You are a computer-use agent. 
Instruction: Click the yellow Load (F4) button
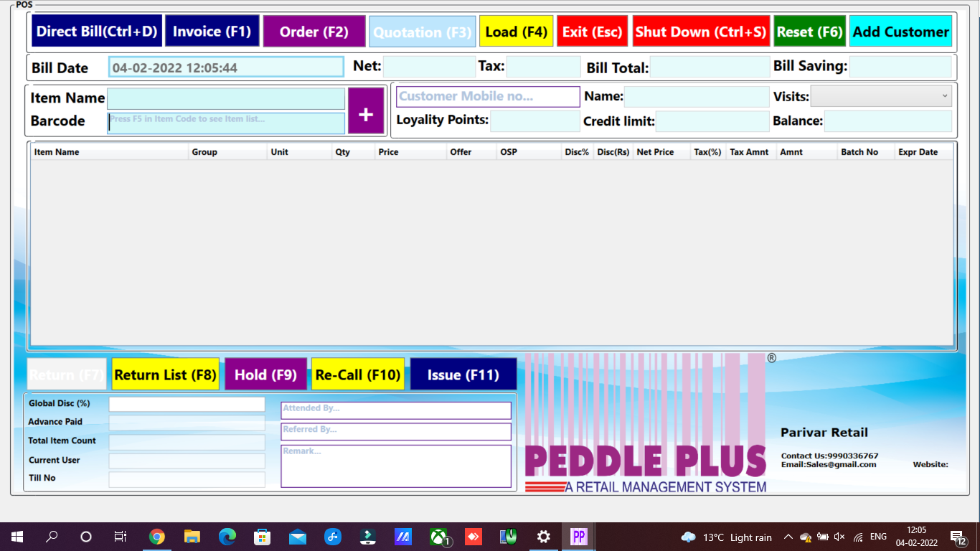(516, 32)
